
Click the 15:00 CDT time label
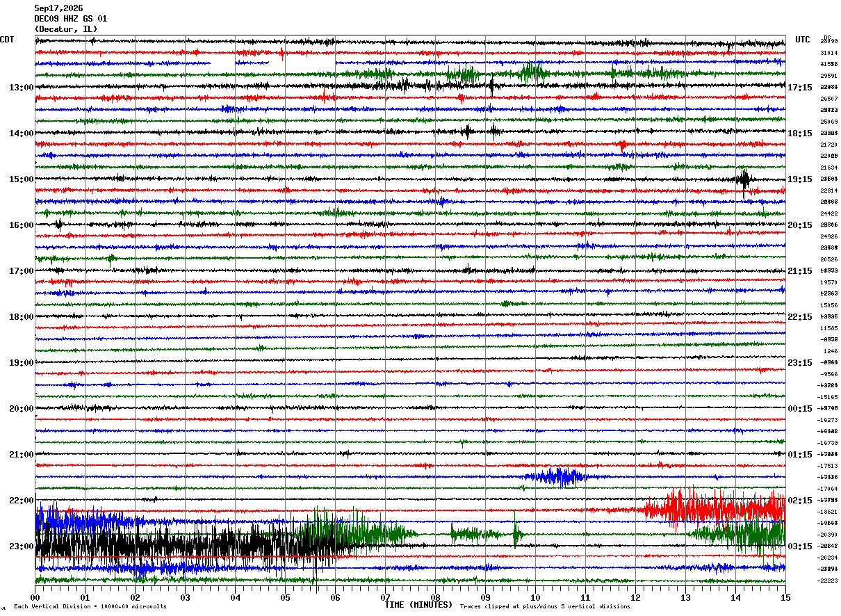coord(21,179)
